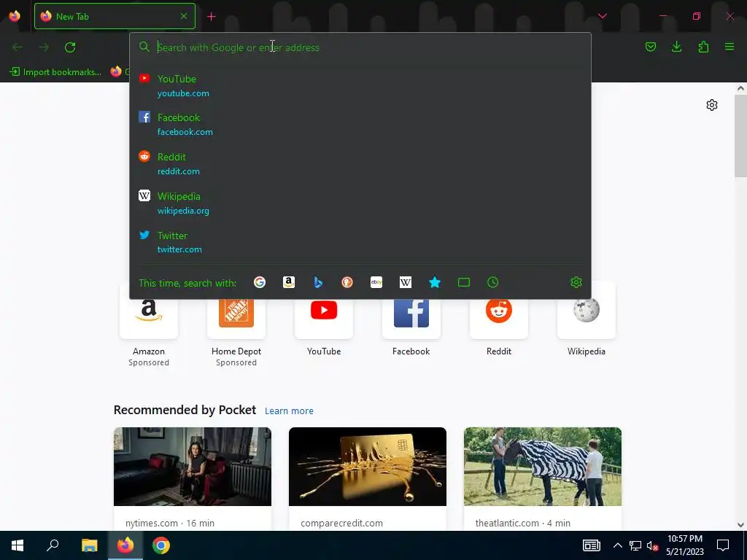The width and height of the screenshot is (747, 560).
Task: Search this time with eBay
Action: 376,282
